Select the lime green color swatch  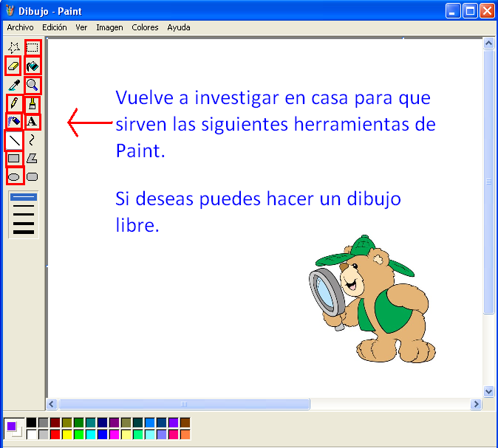click(79, 435)
